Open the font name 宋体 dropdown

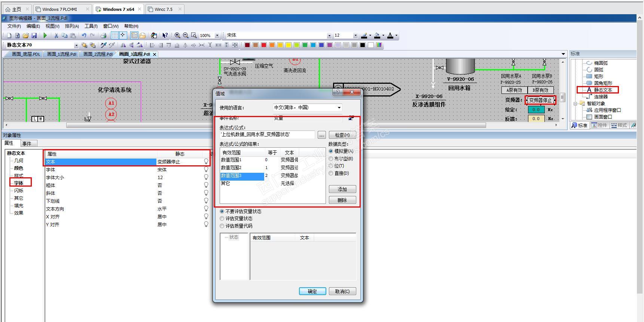tap(329, 36)
